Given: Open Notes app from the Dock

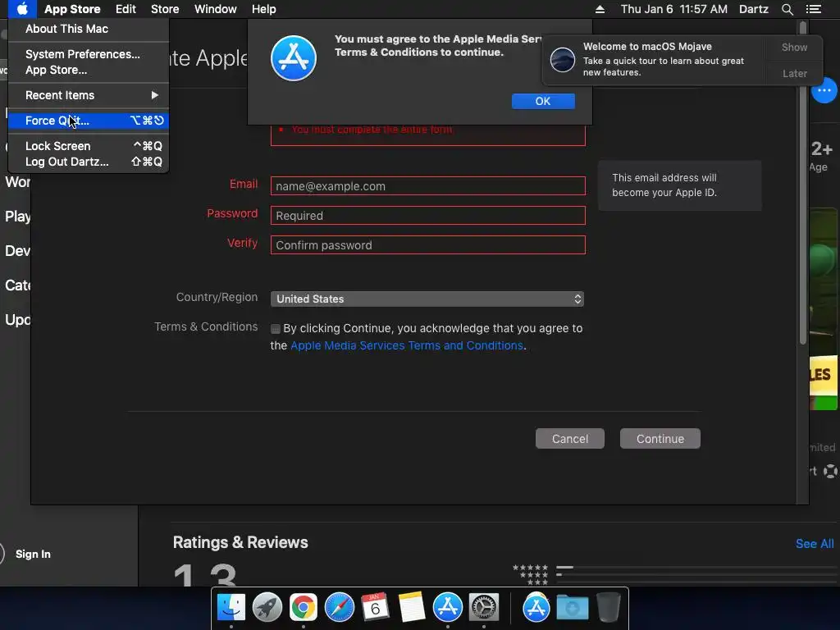Looking at the screenshot, I should pos(412,608).
